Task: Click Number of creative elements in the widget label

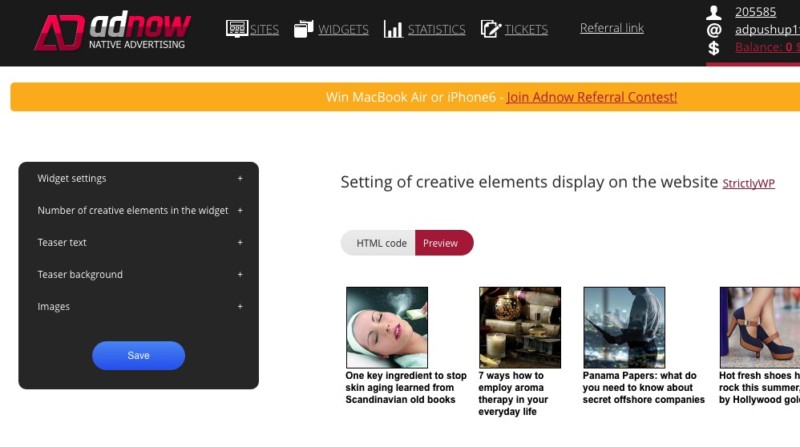Action: [133, 210]
